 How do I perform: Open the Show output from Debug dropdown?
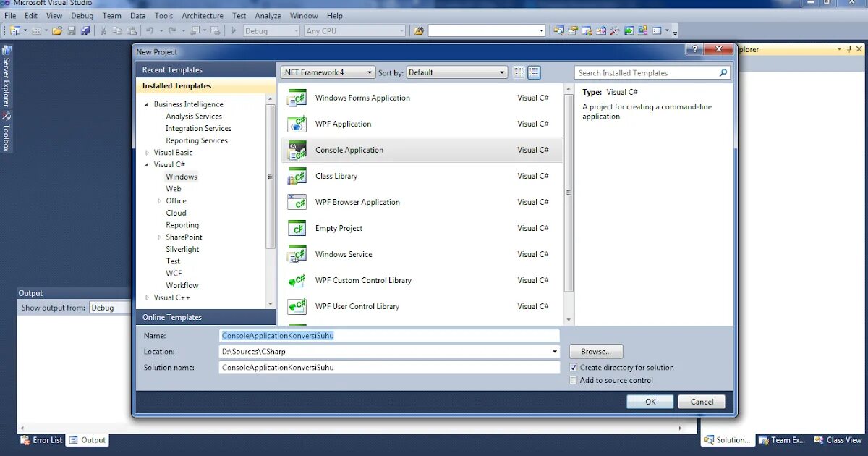tap(111, 308)
